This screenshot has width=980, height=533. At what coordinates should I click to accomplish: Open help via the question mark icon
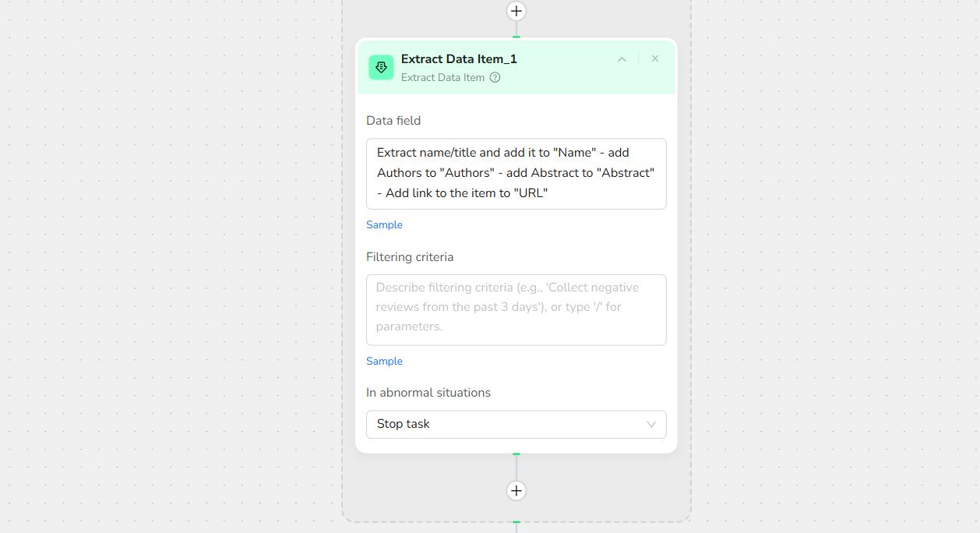pyautogui.click(x=495, y=78)
